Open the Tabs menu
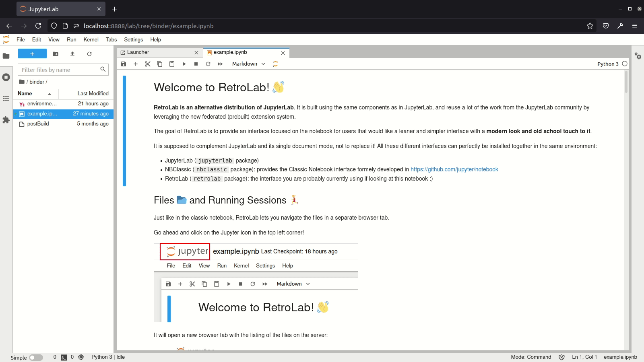Screen dimensions: 644x362 pyautogui.click(x=111, y=39)
